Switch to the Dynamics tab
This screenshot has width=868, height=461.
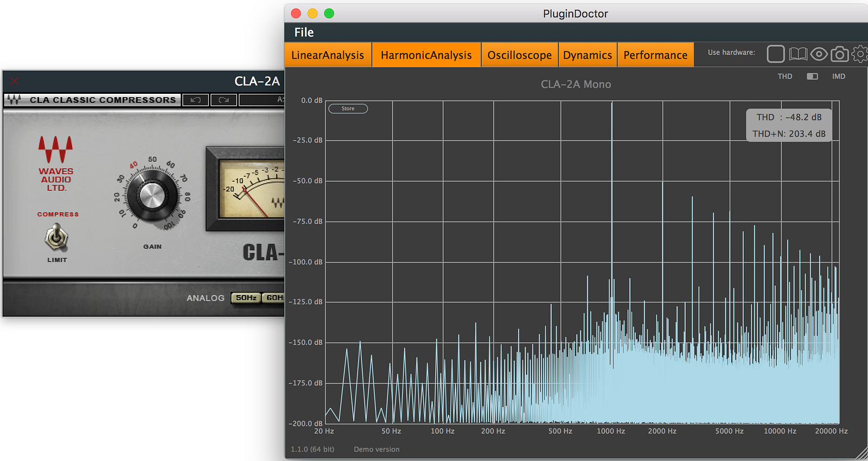588,55
